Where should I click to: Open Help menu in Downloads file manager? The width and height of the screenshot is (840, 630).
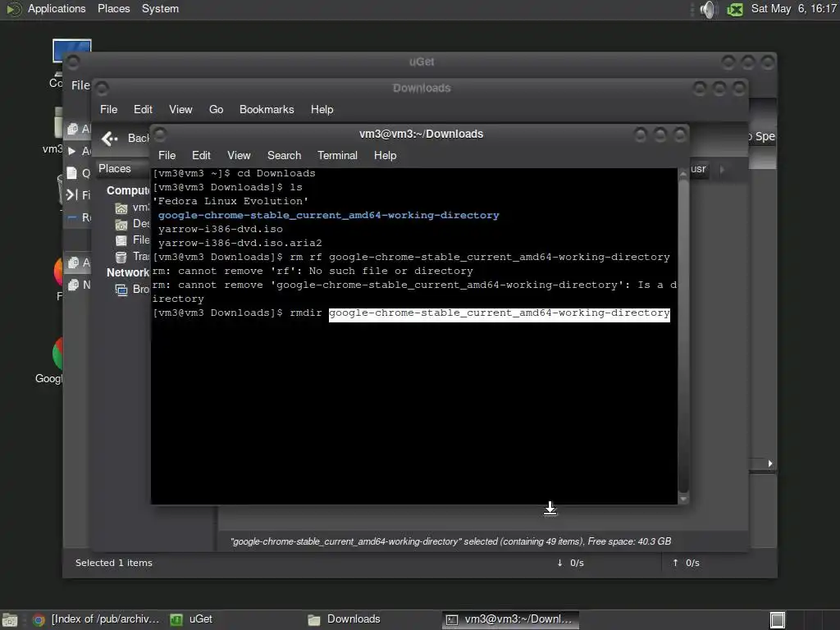pyautogui.click(x=322, y=109)
